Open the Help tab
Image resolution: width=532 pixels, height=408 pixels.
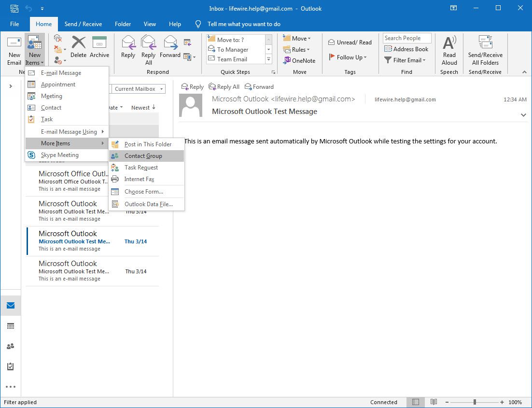click(x=175, y=24)
